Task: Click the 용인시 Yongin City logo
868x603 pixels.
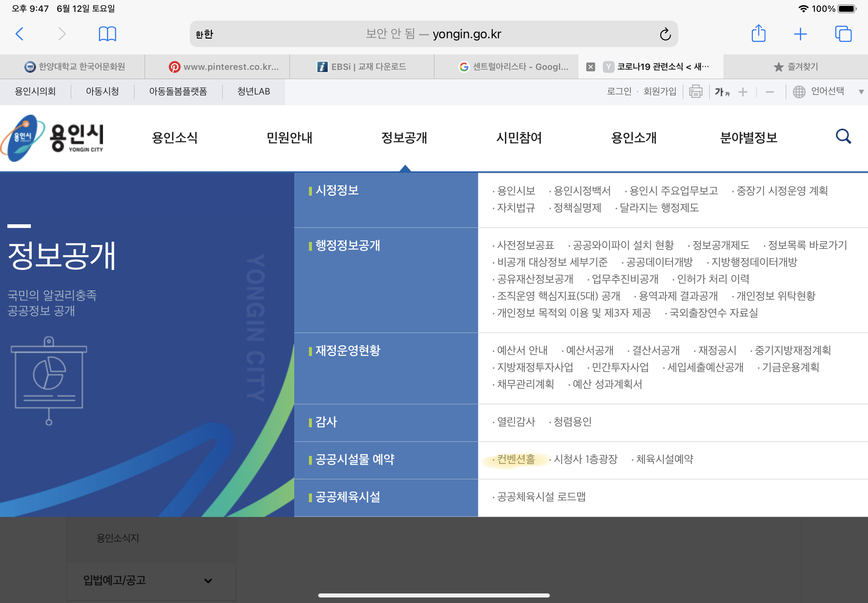Action: (x=52, y=138)
